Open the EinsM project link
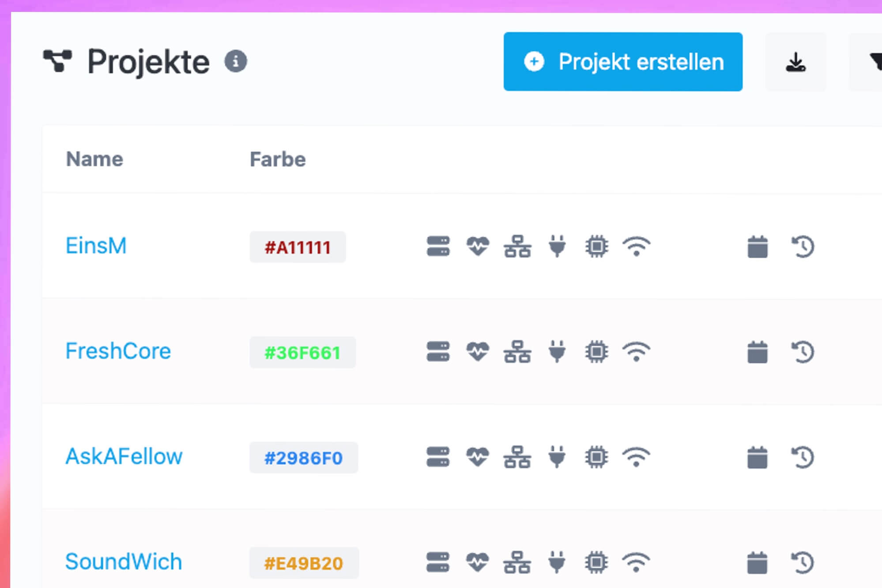Viewport: 882px width, 588px height. [x=96, y=246]
